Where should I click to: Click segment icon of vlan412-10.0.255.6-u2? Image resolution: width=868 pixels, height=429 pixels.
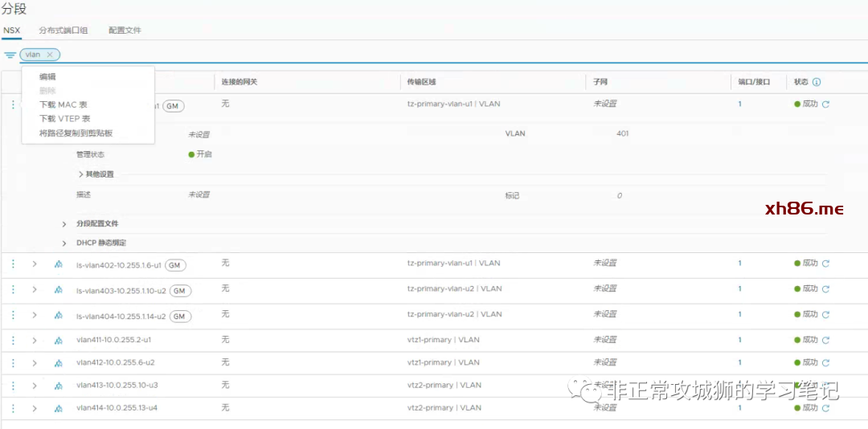pyautogui.click(x=58, y=363)
